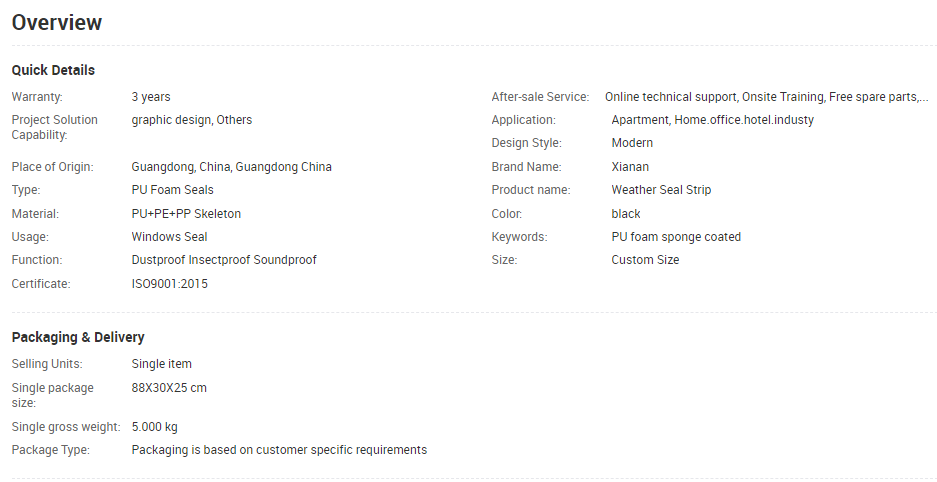Click the Application value Apartment, Home.office.hotel.industy
Viewport: 937px width, 482px height.
click(x=712, y=120)
